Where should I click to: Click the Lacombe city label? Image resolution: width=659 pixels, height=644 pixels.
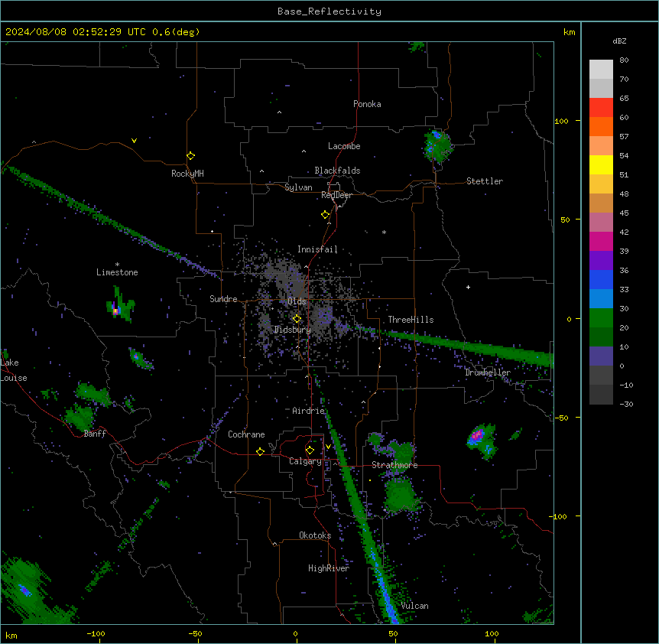click(344, 146)
